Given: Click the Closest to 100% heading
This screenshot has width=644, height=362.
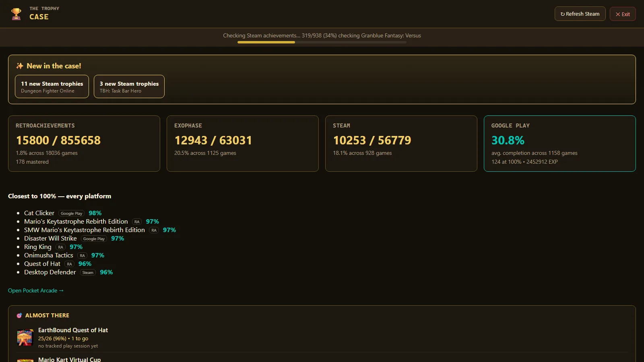Looking at the screenshot, I should pos(60,196).
